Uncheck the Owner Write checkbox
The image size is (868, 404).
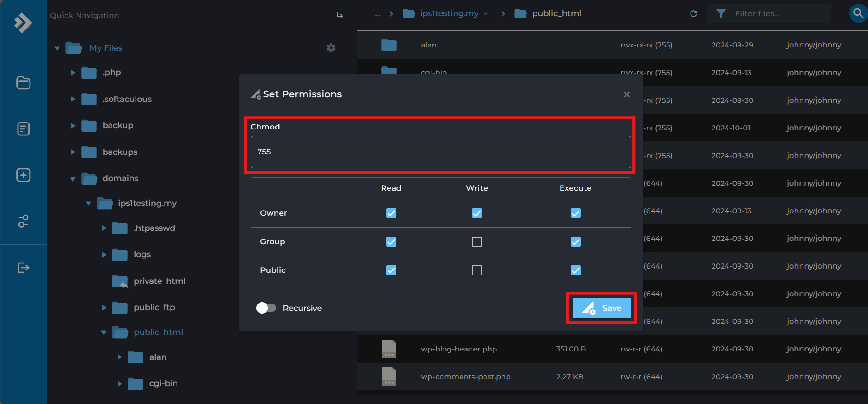tap(477, 213)
